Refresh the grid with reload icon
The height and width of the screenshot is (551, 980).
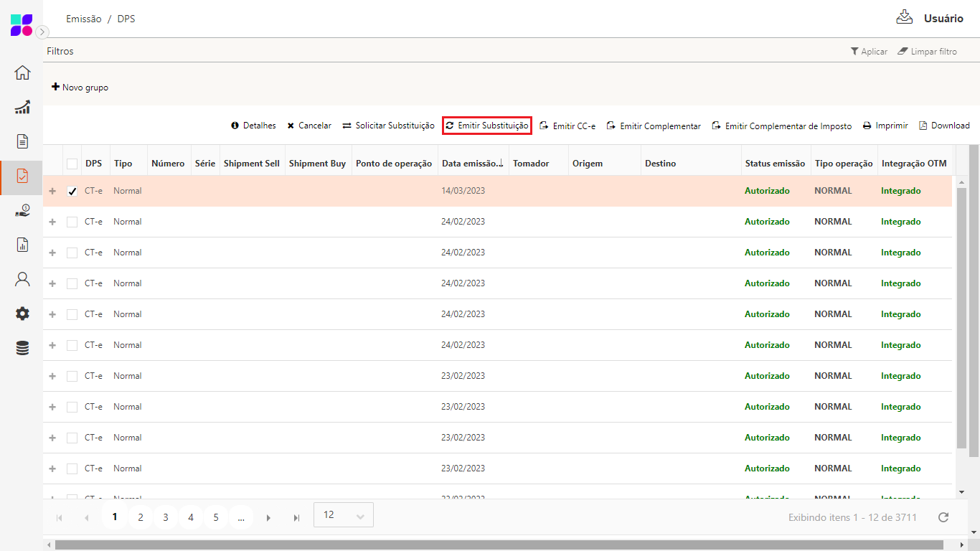click(943, 517)
